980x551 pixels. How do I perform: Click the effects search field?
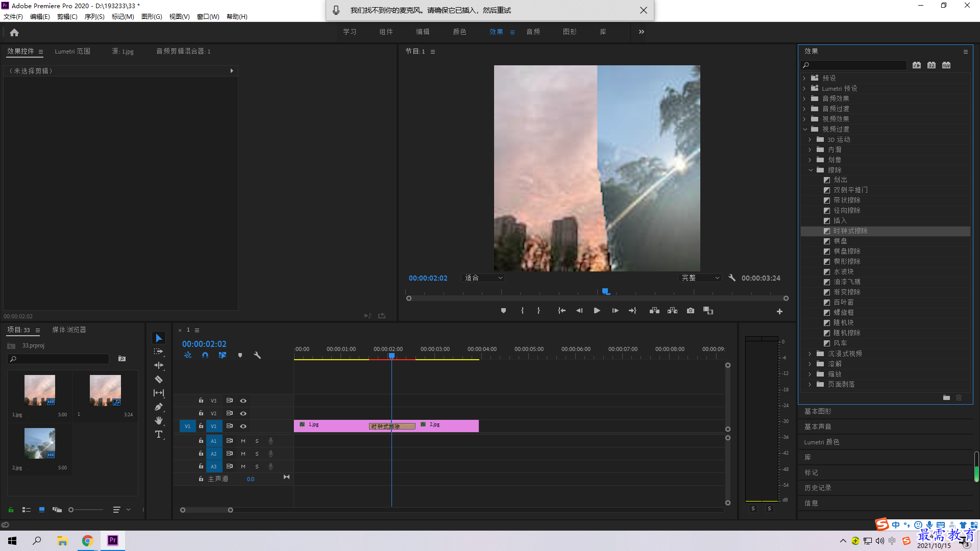coord(853,65)
